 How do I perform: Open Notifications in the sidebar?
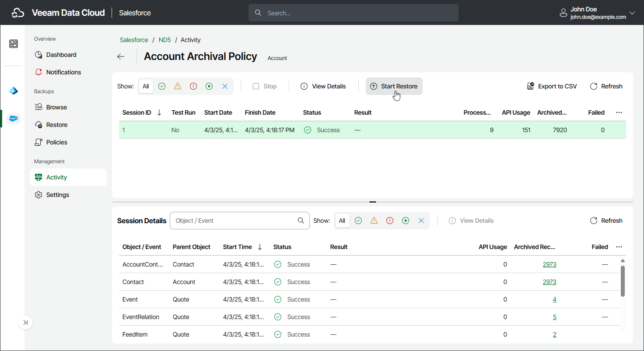[68, 72]
